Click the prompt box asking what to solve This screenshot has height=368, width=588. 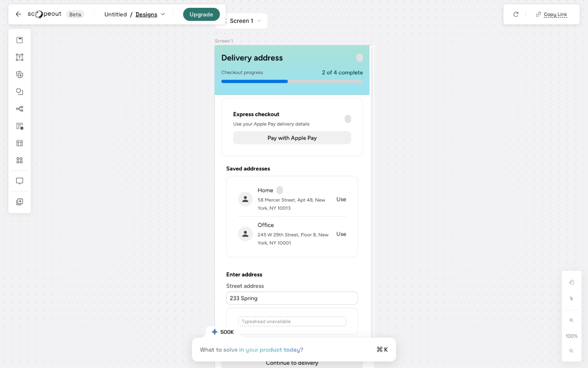tap(294, 350)
